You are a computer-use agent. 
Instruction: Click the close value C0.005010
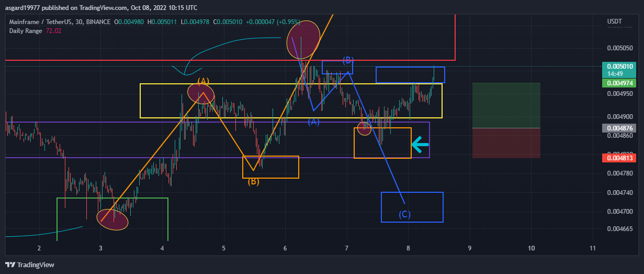[229, 22]
